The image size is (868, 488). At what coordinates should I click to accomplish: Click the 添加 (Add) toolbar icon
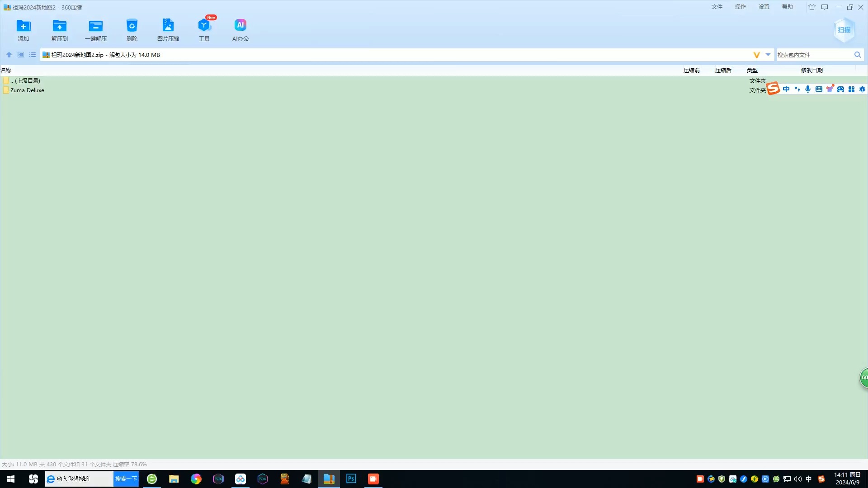[x=24, y=30]
